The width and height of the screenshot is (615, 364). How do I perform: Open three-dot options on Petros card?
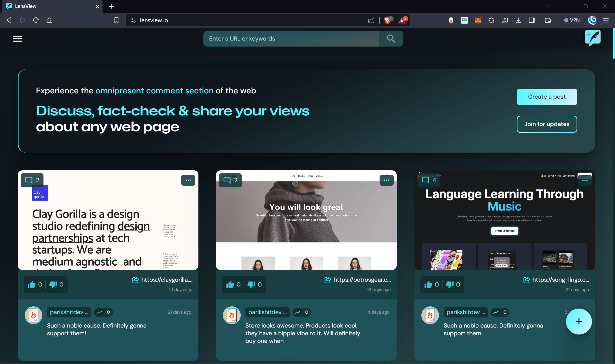pyautogui.click(x=387, y=180)
